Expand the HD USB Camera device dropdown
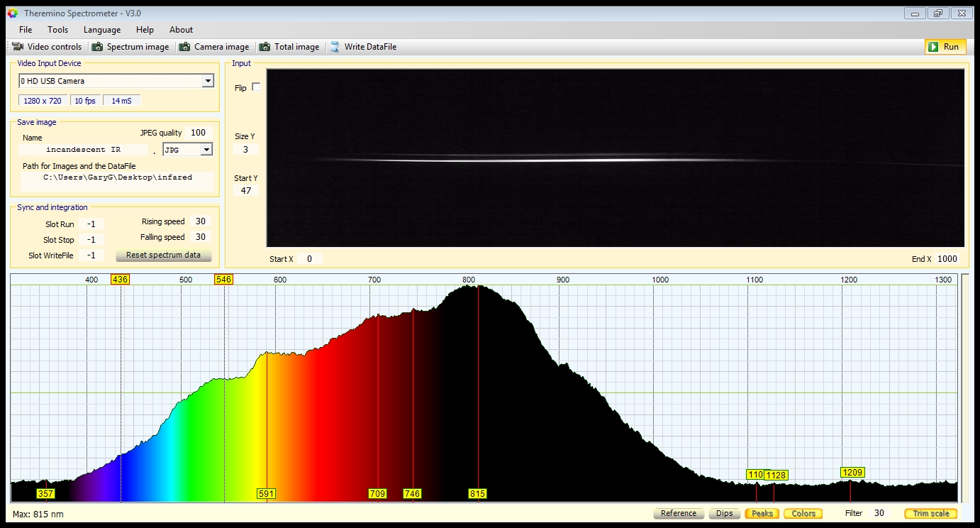The height and width of the screenshot is (528, 980). coord(208,81)
